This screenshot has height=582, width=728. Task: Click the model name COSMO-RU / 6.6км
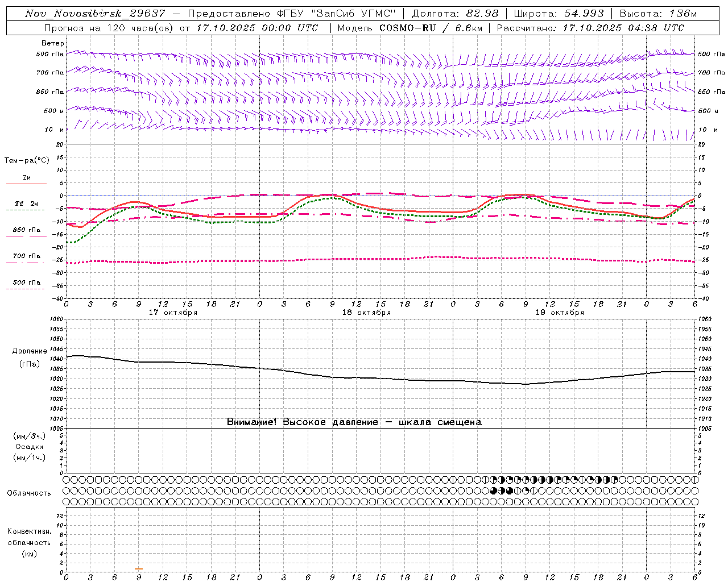[x=431, y=28]
